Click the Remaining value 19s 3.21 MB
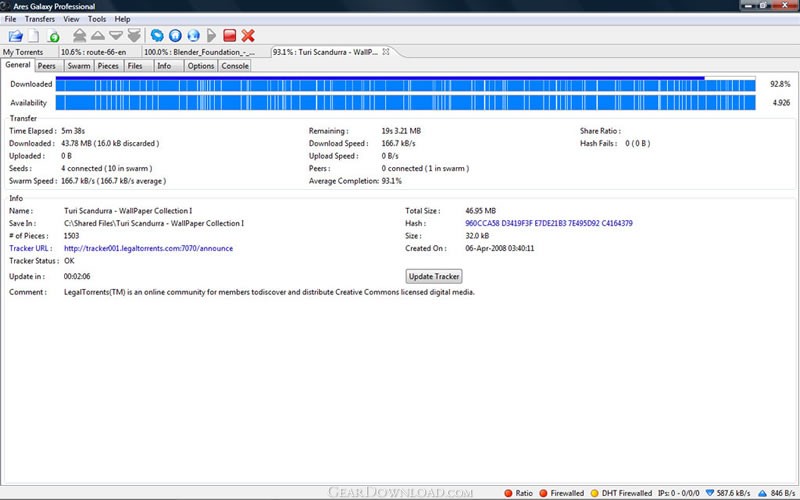 401,131
